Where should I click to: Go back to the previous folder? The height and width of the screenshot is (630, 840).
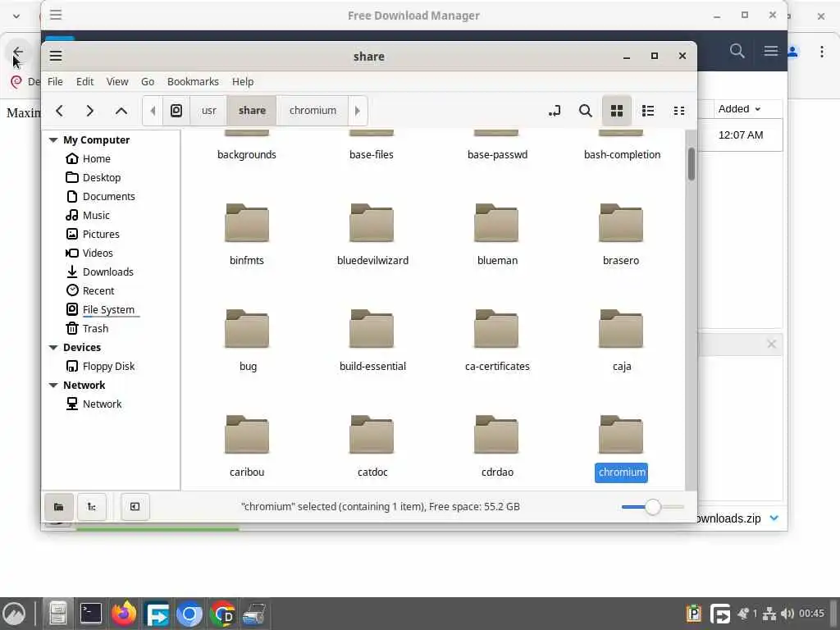click(x=59, y=111)
